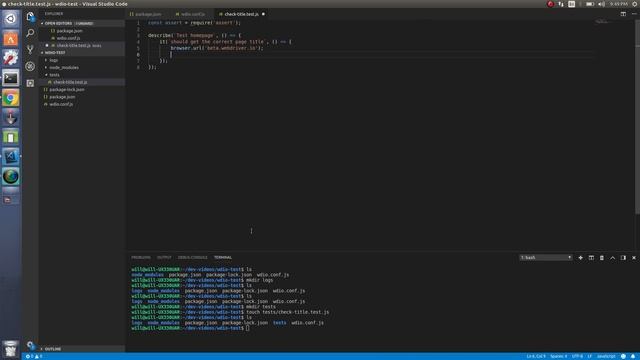This screenshot has width=640, height=360.
Task: Close the terminal panel
Action: pos(634,258)
